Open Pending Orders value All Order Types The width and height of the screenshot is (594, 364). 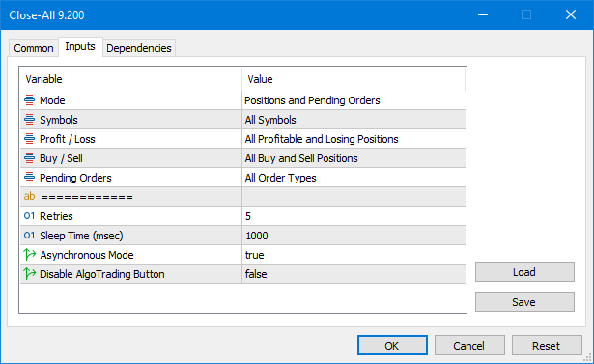coord(354,178)
